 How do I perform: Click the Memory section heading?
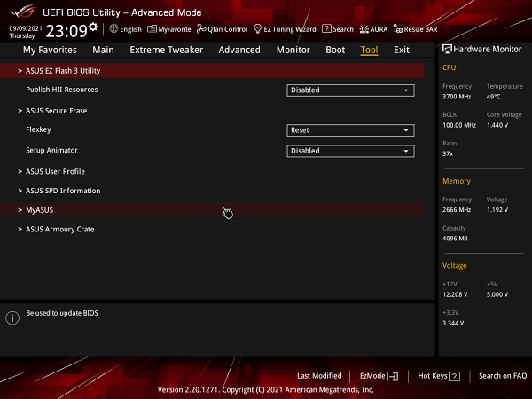point(457,181)
